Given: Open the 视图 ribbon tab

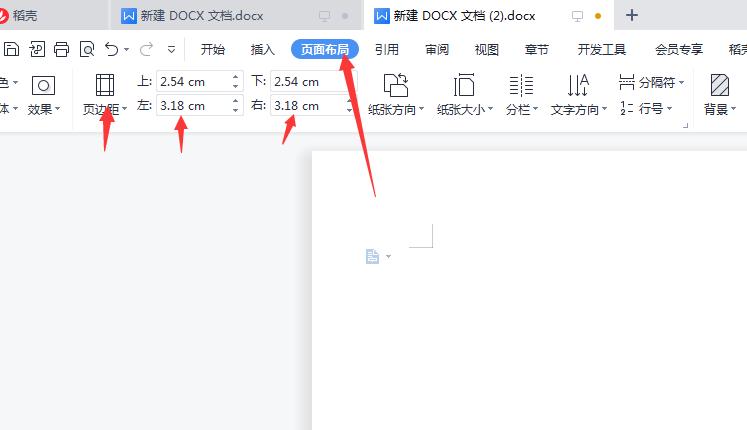Looking at the screenshot, I should (486, 50).
